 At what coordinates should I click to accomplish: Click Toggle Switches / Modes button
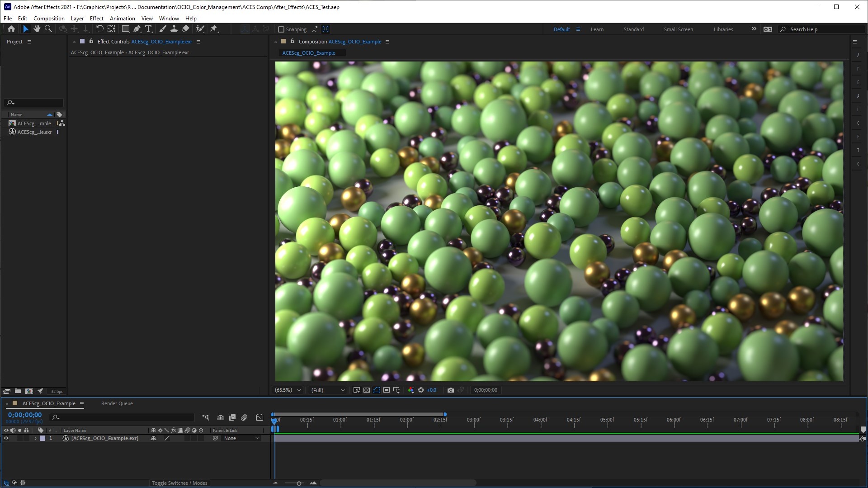[x=179, y=483]
